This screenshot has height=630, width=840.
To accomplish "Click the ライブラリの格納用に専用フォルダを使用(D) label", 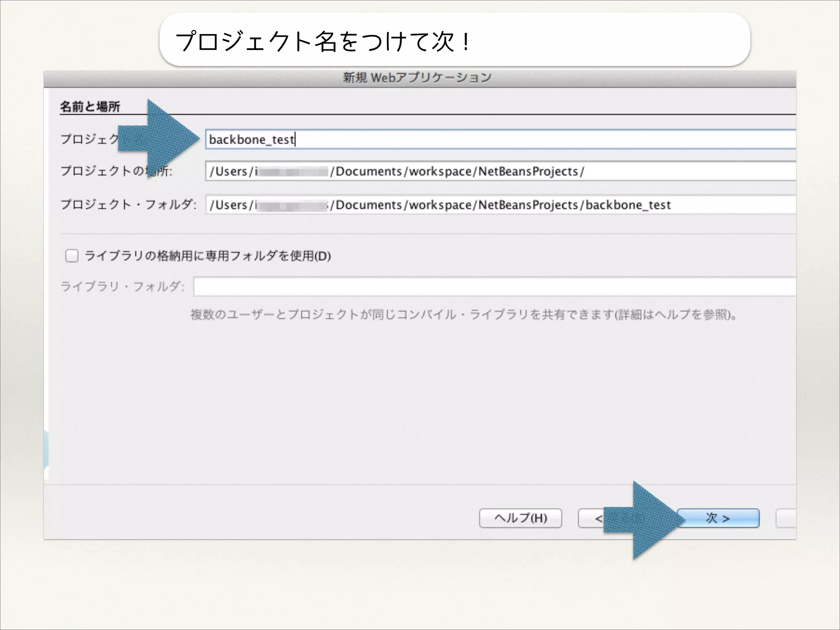I will pyautogui.click(x=208, y=256).
